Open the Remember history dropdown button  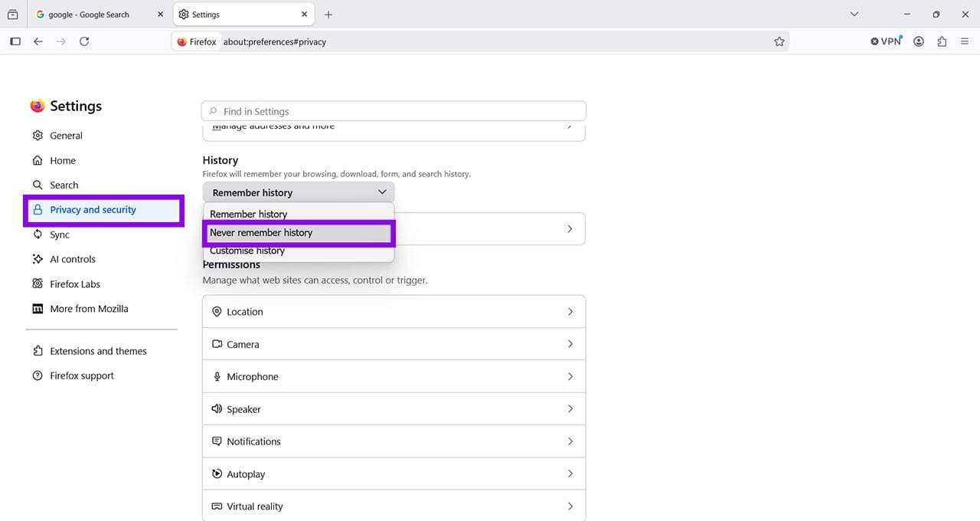tap(299, 192)
